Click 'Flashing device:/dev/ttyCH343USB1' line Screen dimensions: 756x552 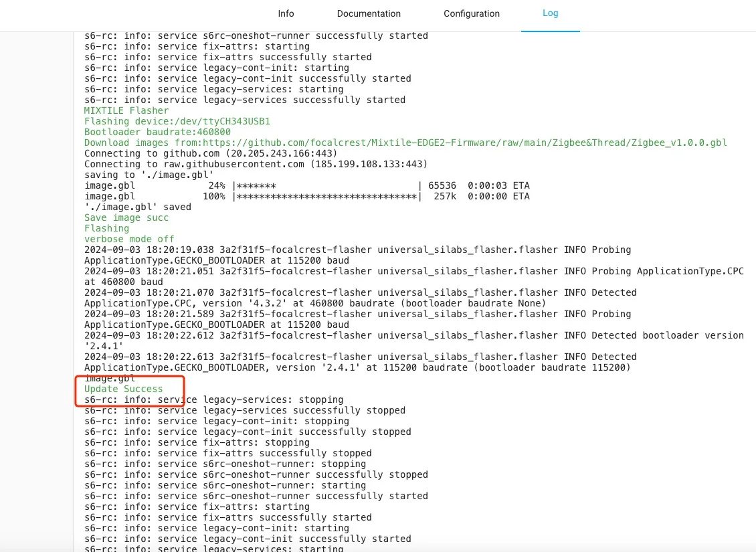(177, 121)
